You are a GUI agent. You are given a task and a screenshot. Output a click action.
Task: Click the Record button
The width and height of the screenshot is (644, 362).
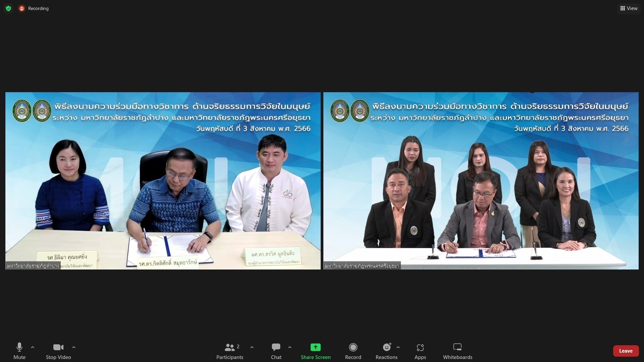coord(353,351)
